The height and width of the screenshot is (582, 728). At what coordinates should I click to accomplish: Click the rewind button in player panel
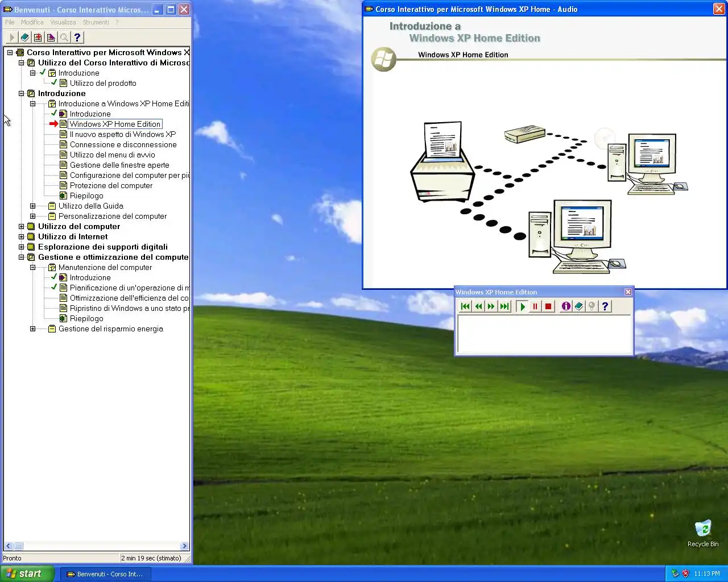(x=478, y=306)
